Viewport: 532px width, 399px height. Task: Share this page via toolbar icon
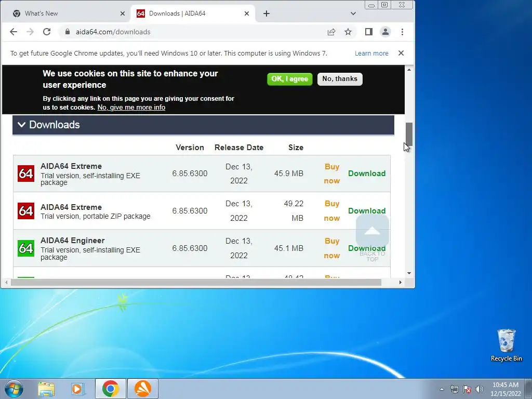pyautogui.click(x=331, y=32)
